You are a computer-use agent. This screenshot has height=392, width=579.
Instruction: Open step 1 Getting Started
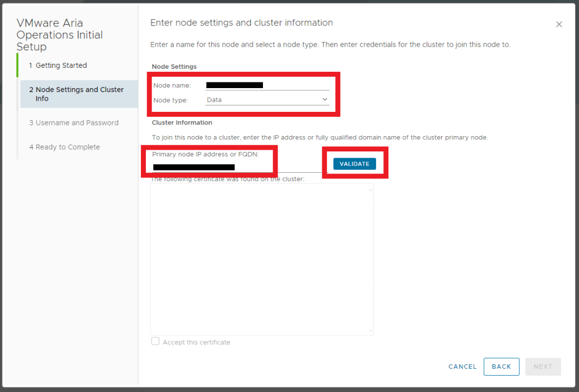61,66
